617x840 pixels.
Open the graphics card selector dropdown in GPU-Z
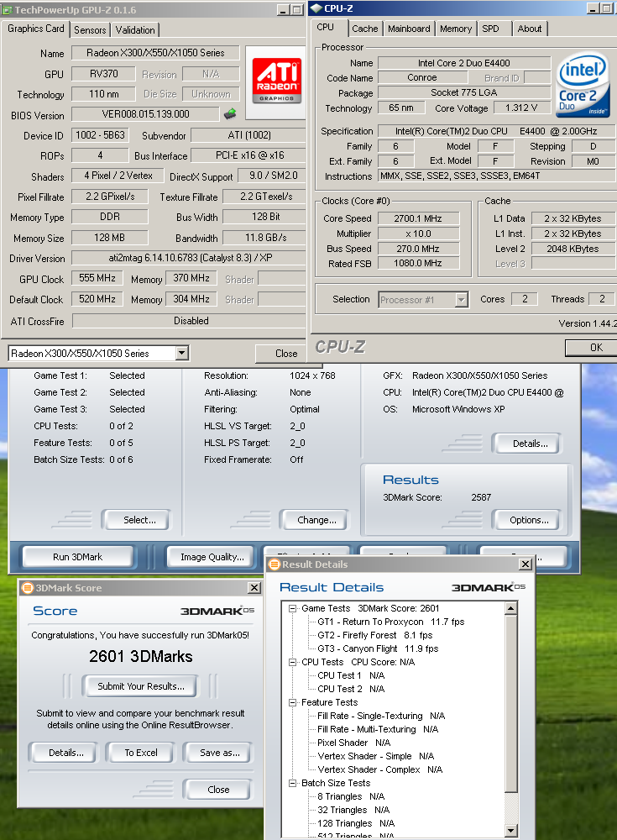tap(181, 353)
